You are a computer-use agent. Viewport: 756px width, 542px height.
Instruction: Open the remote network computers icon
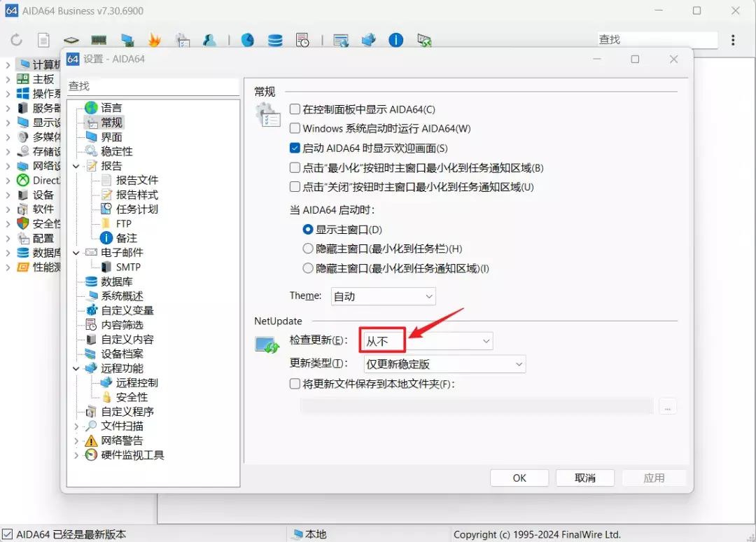click(368, 39)
